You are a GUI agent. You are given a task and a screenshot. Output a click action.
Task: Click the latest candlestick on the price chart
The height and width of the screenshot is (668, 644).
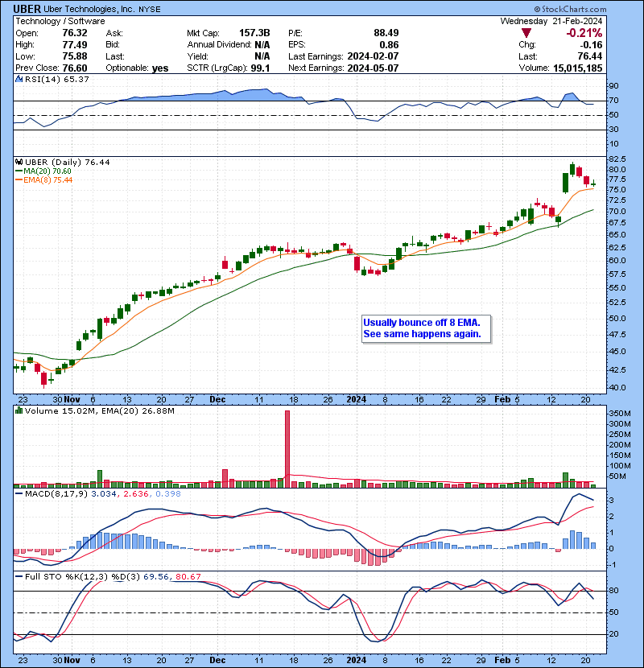point(593,183)
